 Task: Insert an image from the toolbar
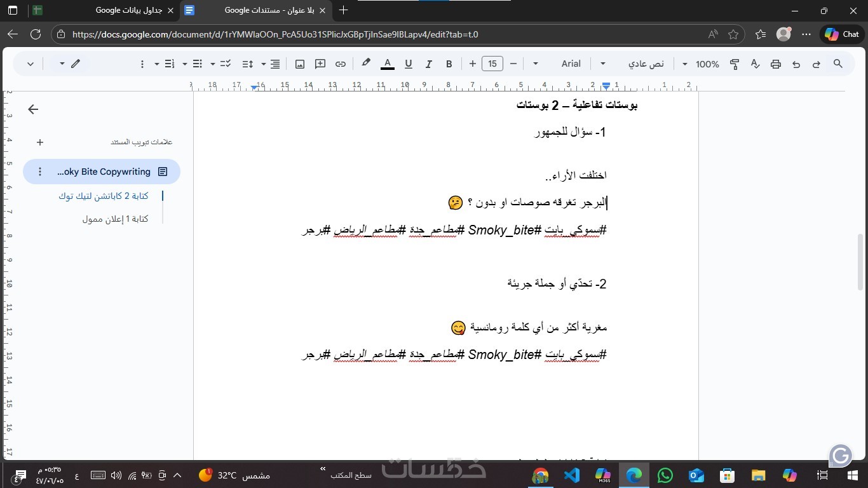300,64
